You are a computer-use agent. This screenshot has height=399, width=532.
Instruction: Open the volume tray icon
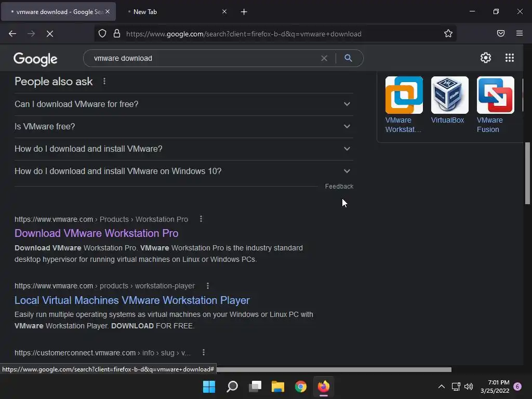pyautogui.click(x=469, y=387)
